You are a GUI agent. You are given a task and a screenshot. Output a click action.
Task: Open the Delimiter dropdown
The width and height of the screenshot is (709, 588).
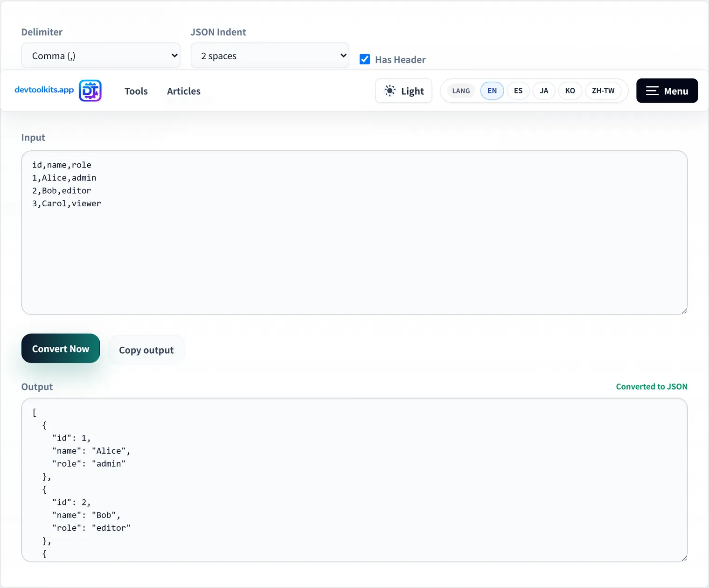(101, 56)
